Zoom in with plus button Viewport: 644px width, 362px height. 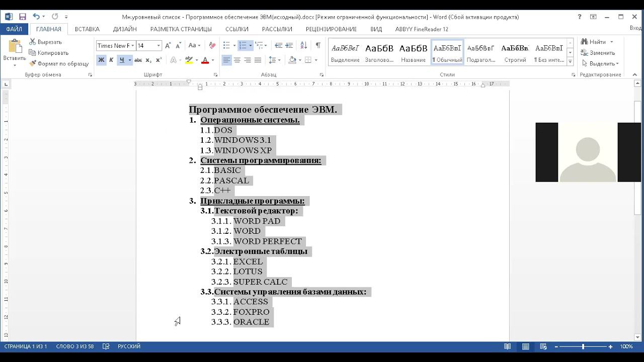click(610, 346)
